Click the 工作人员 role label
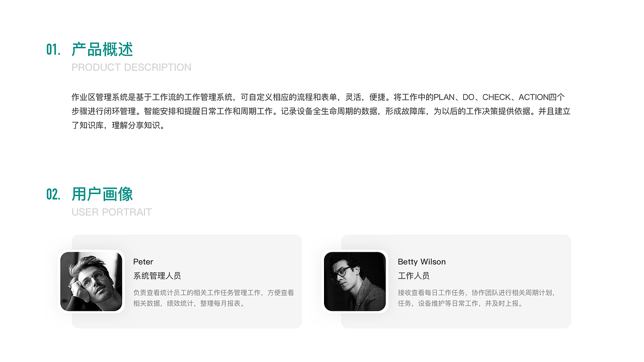Image resolution: width=644 pixels, height=362 pixels. (x=414, y=276)
